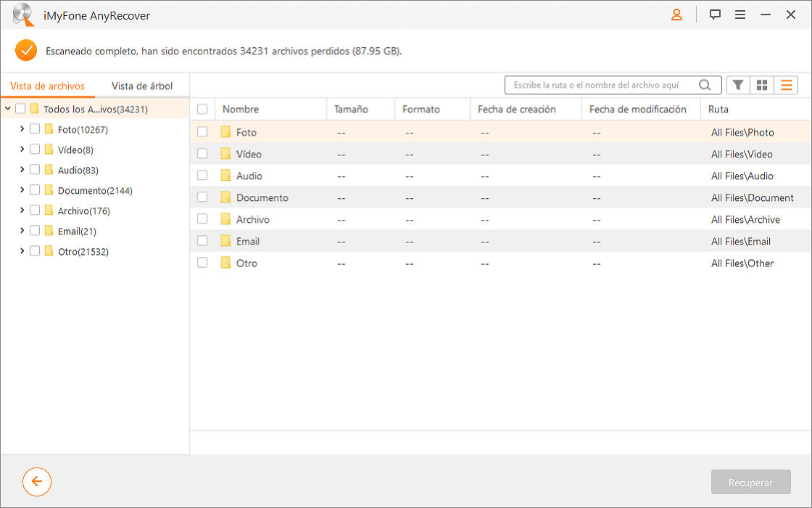Click the filter funnel icon
The width and height of the screenshot is (812, 508).
[x=738, y=85]
